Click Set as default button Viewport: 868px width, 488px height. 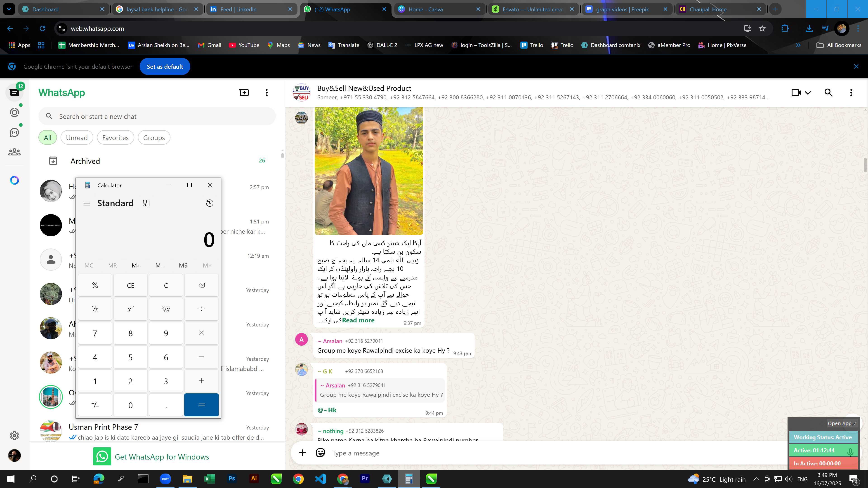coord(165,67)
